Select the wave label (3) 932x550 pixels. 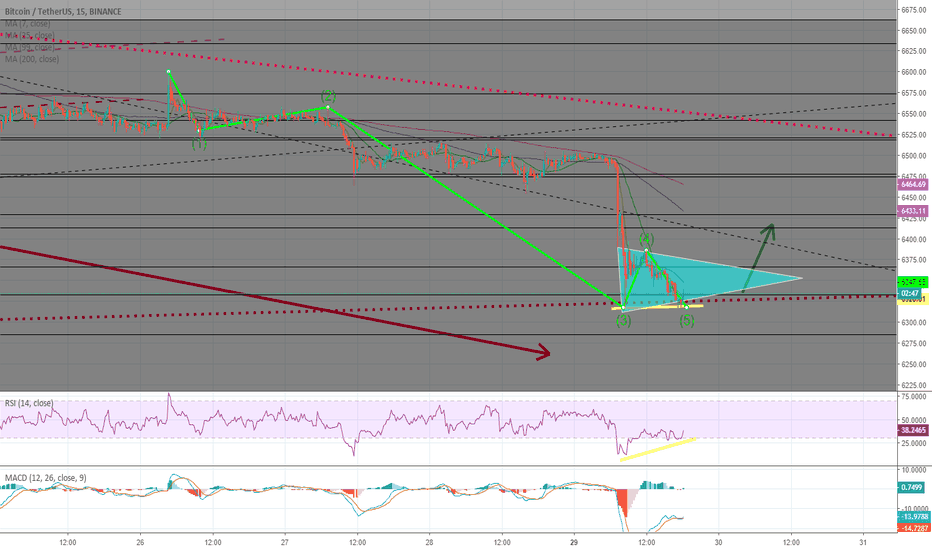click(x=623, y=321)
